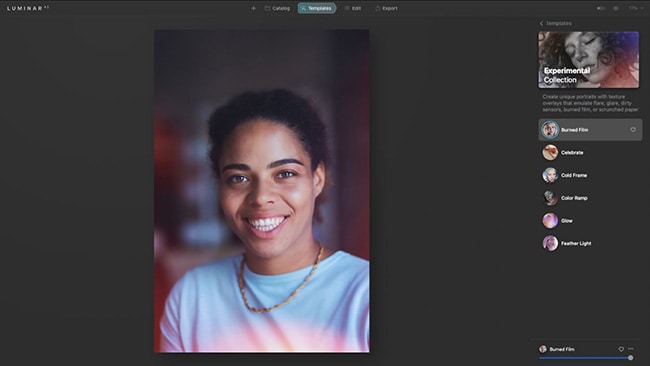
Task: Switch to the Edit tab
Action: pos(352,8)
